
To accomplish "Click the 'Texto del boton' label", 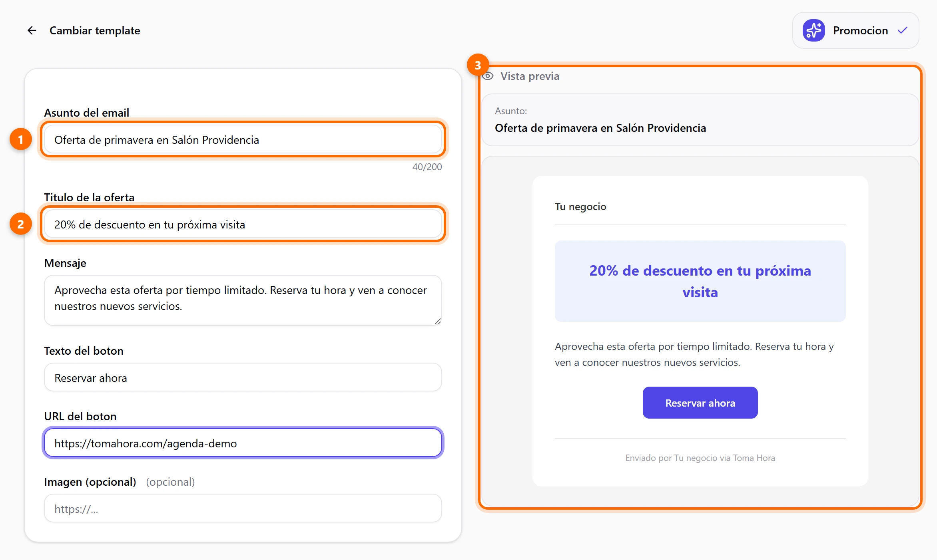I will click(x=84, y=351).
